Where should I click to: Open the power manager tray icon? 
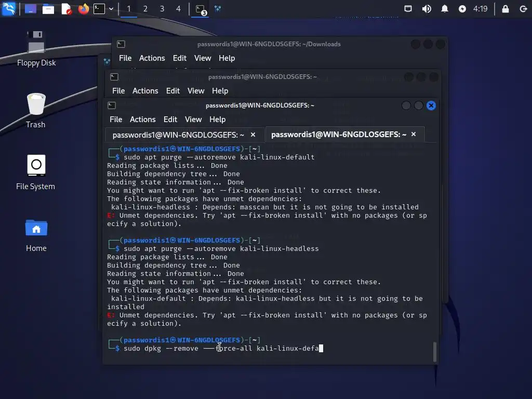(x=462, y=9)
